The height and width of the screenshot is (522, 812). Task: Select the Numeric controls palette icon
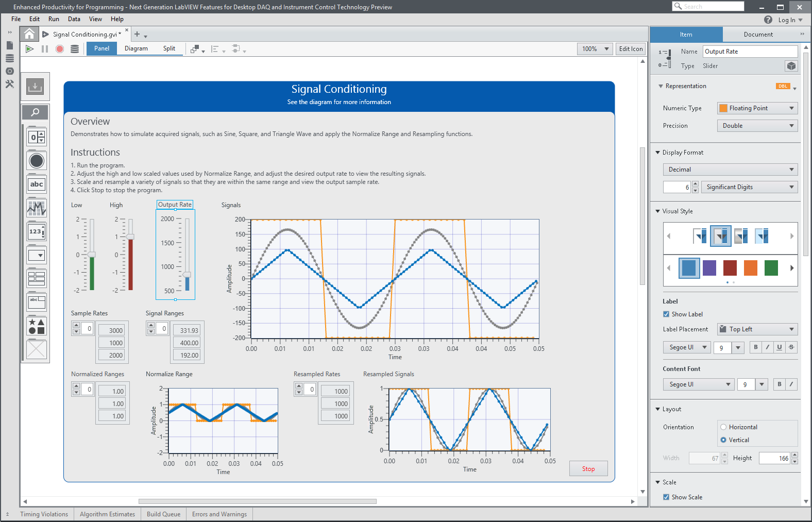pyautogui.click(x=37, y=137)
